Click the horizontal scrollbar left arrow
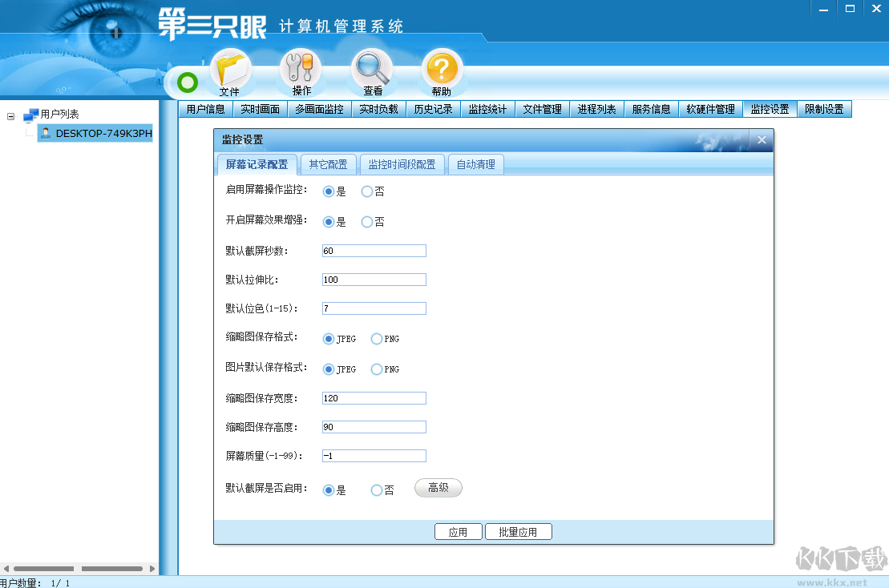Viewport: 889px width, 588px height. (x=6, y=567)
